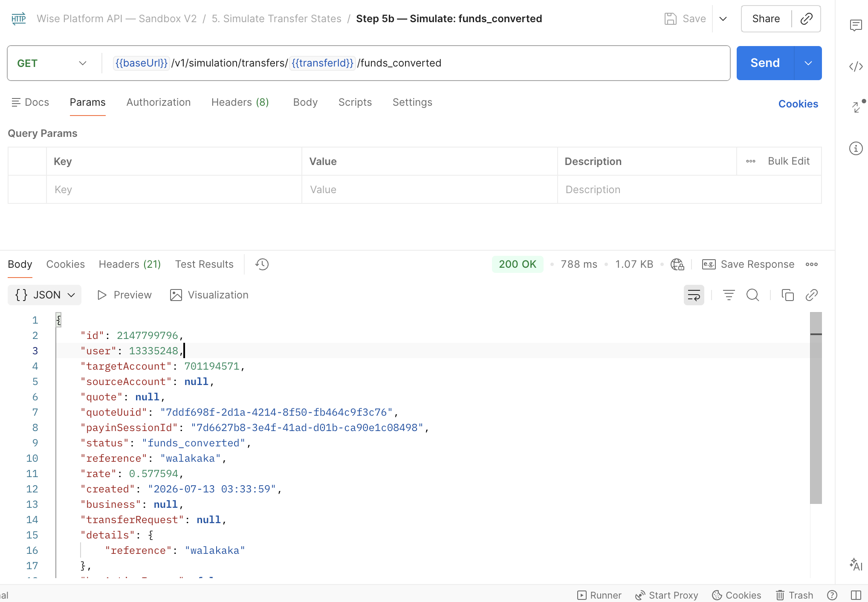
Task: Click the 1.07 KB response size
Action: pyautogui.click(x=634, y=264)
